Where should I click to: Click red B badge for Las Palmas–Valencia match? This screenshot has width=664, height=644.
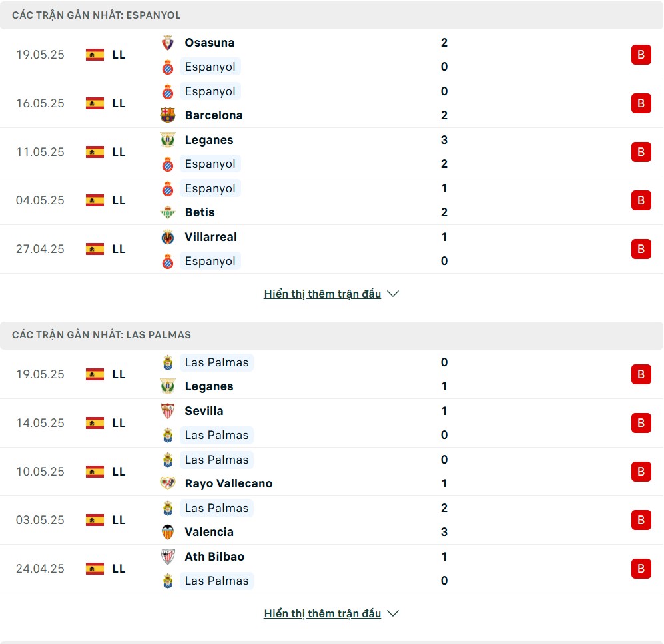pyautogui.click(x=641, y=520)
